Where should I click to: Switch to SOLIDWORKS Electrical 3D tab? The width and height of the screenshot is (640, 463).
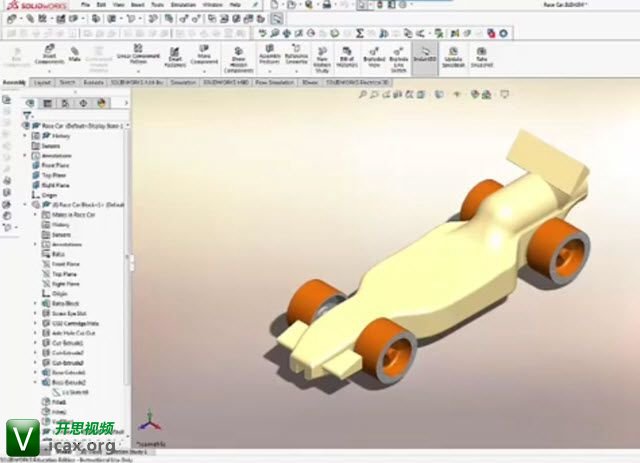(x=357, y=82)
